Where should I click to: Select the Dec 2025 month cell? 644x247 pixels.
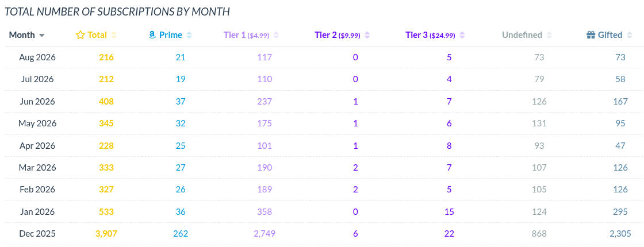click(37, 234)
